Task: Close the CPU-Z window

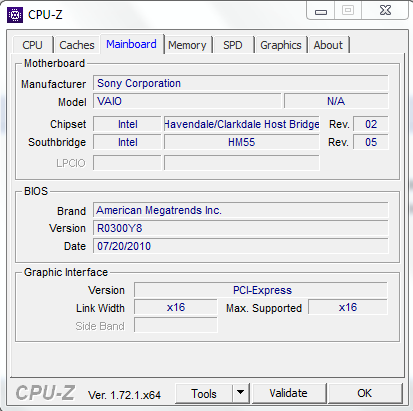Action: [x=385, y=11]
